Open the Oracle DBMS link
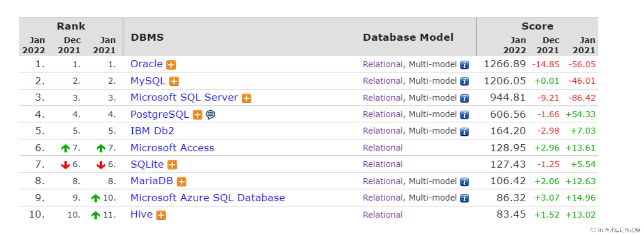The image size is (644, 235). point(146,64)
